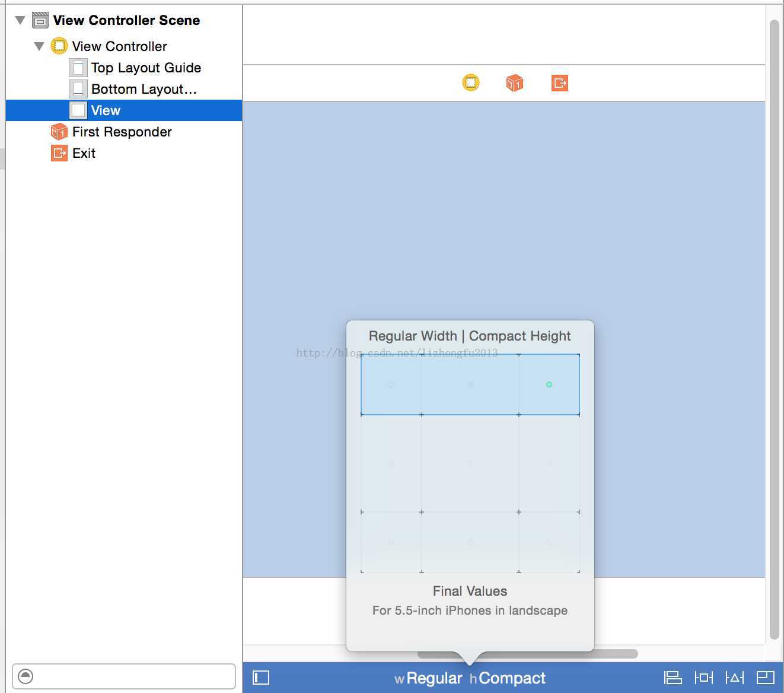Click the First Responder cube icon in scene dock
The width and height of the screenshot is (784, 693).
coord(515,83)
